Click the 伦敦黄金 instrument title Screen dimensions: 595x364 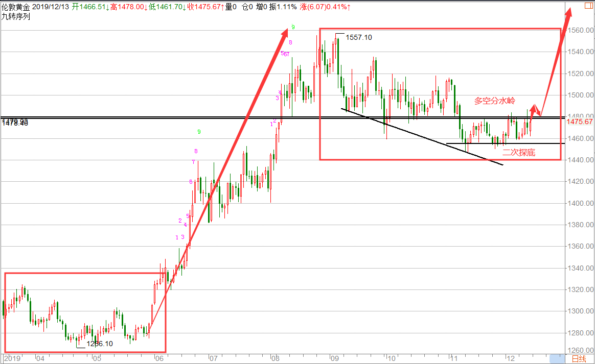tap(15, 7)
